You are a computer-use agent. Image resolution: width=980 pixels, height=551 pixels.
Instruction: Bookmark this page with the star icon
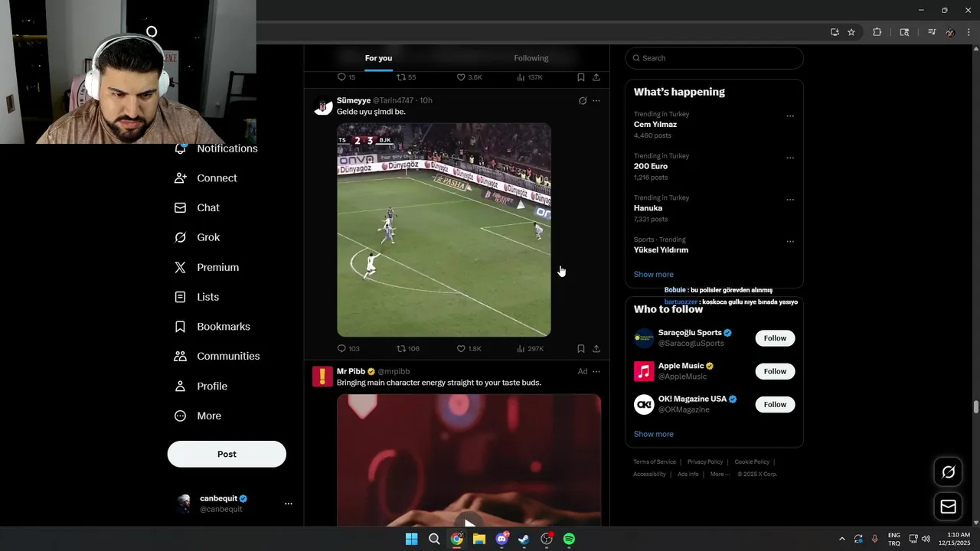851,32
